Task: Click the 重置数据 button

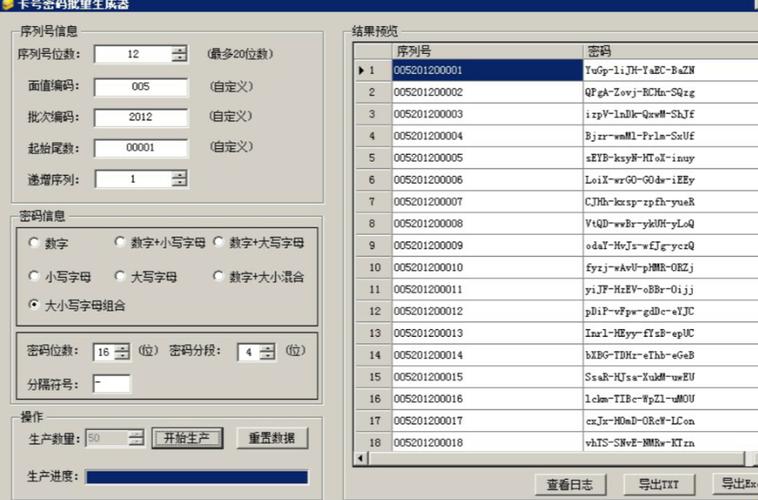Action: click(272, 438)
